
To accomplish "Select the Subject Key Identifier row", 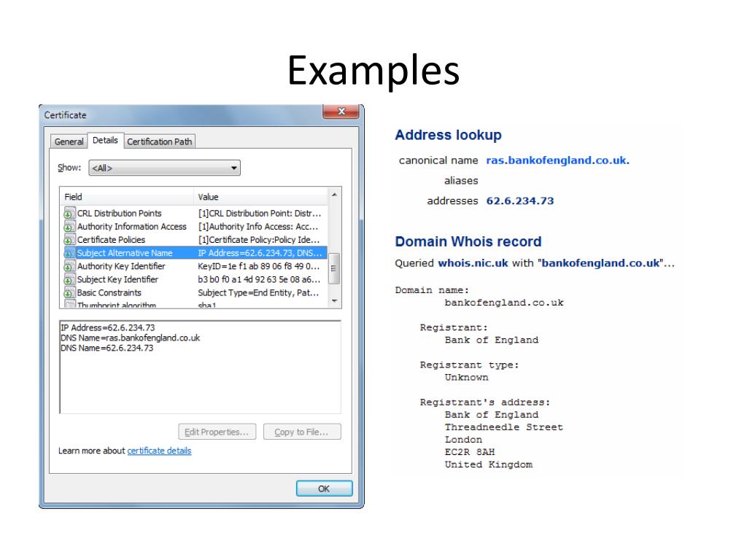I will [x=194, y=279].
